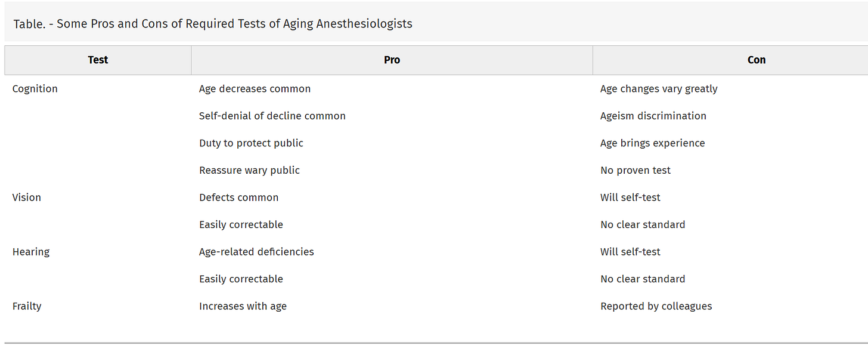Click the 'Age brings experience' cell
The height and width of the screenshot is (354, 868).
pyautogui.click(x=652, y=143)
